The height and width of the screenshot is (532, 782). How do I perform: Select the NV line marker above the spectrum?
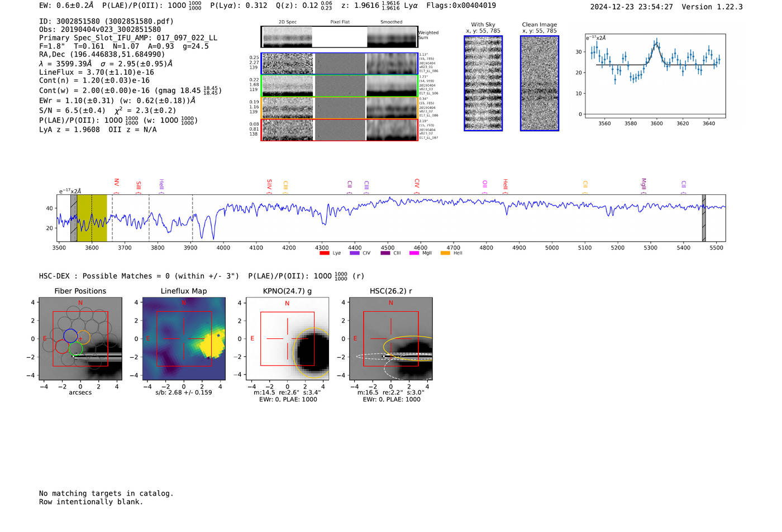tap(116, 184)
